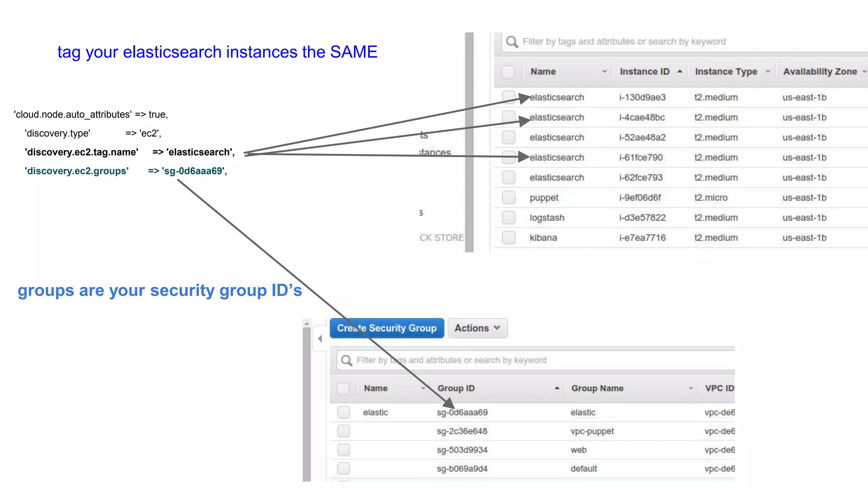Click instance ID i-d3e57822
868x488 pixels.
pos(643,218)
